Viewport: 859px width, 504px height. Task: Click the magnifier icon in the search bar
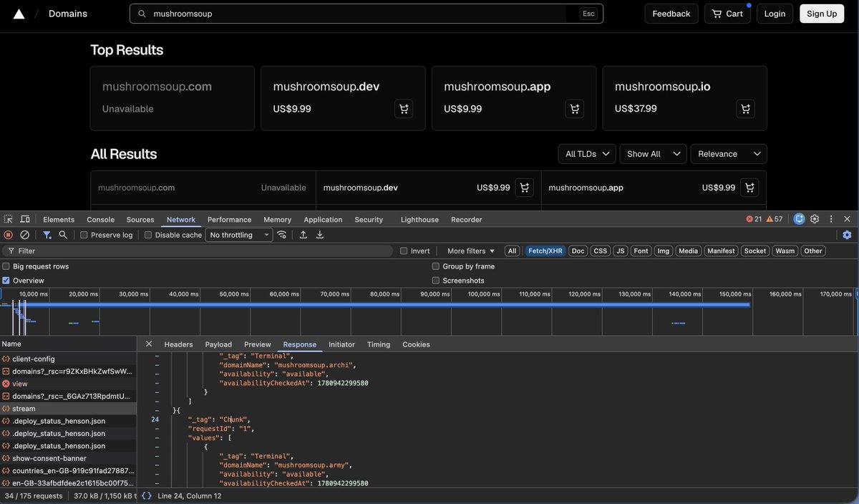tap(142, 14)
